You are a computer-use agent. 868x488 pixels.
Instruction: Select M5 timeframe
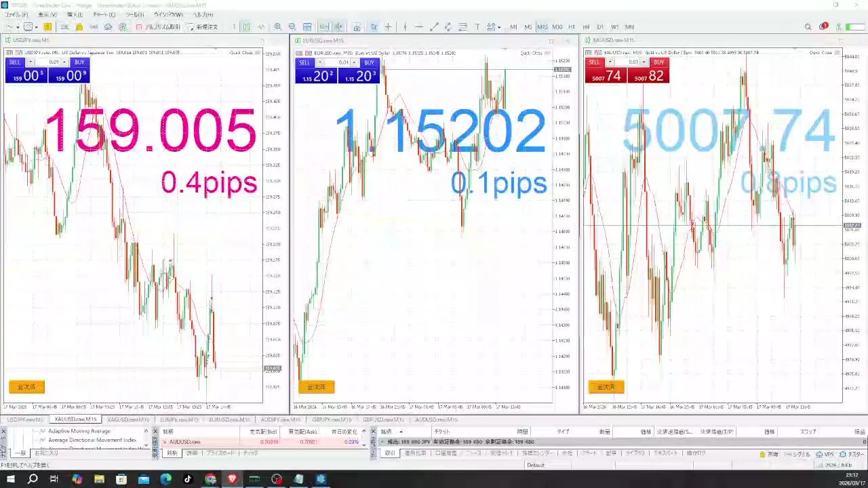(528, 27)
